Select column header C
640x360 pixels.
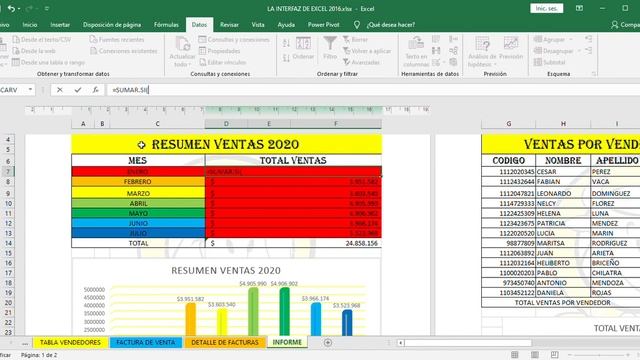[158, 124]
